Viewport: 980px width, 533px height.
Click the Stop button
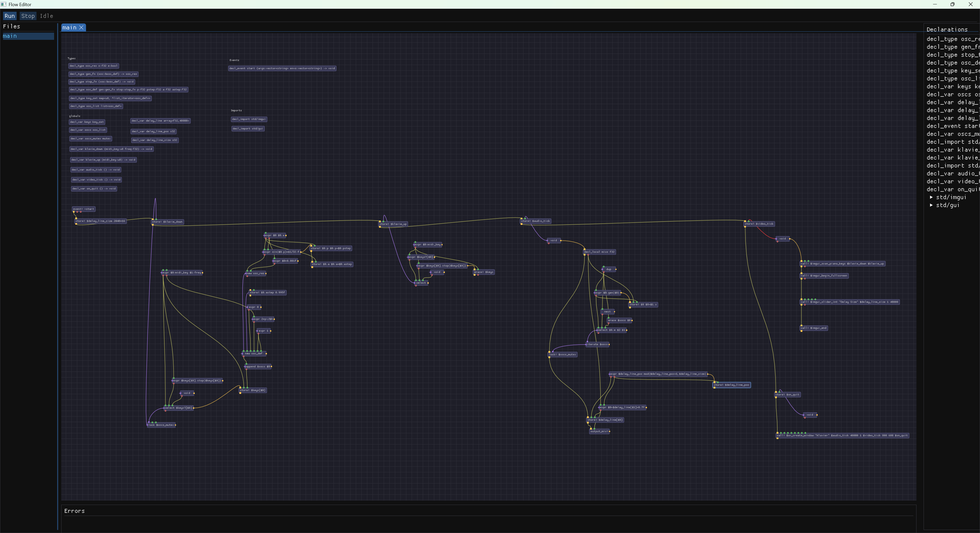click(28, 16)
